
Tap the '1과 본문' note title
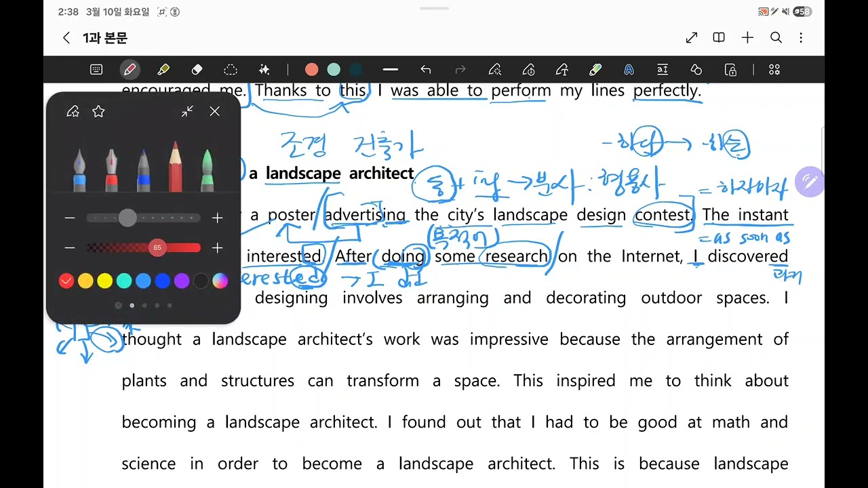(x=105, y=38)
